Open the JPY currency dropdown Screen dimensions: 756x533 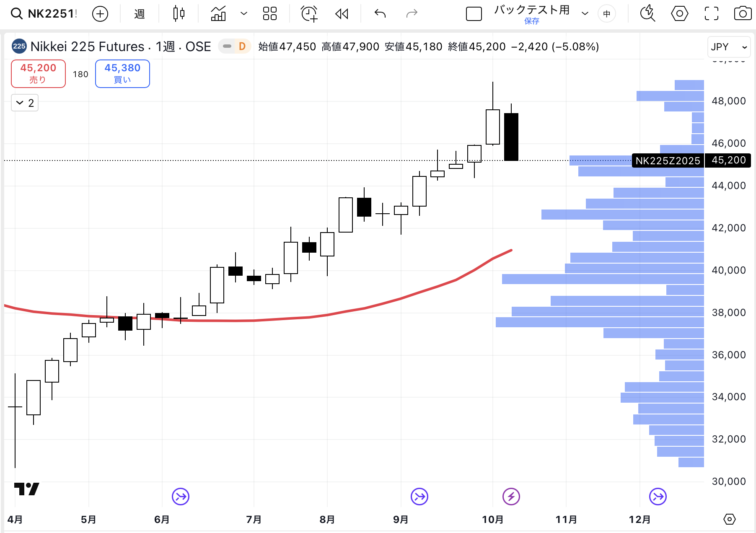tap(729, 47)
